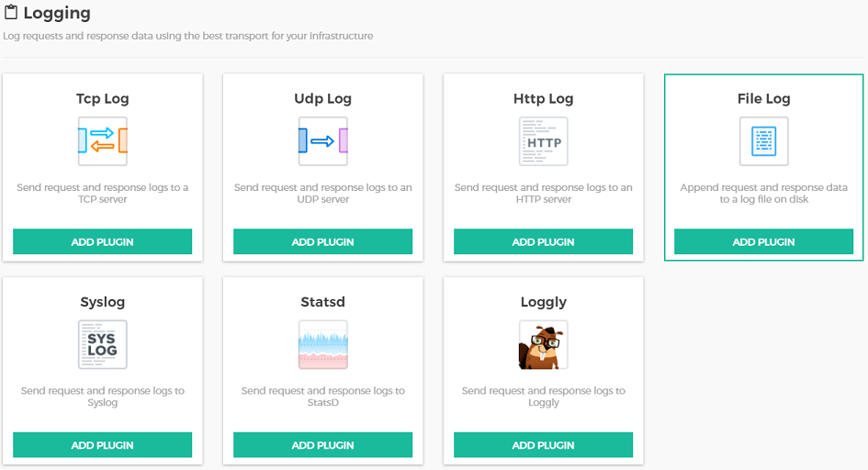Click the Loggly beaver mascot icon
This screenshot has width=868, height=470.
(x=543, y=344)
